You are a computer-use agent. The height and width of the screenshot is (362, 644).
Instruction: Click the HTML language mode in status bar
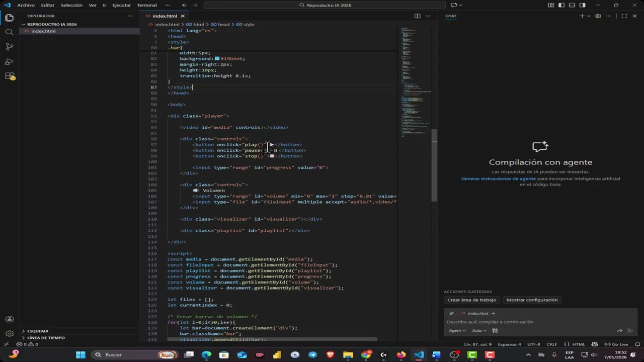(x=579, y=344)
